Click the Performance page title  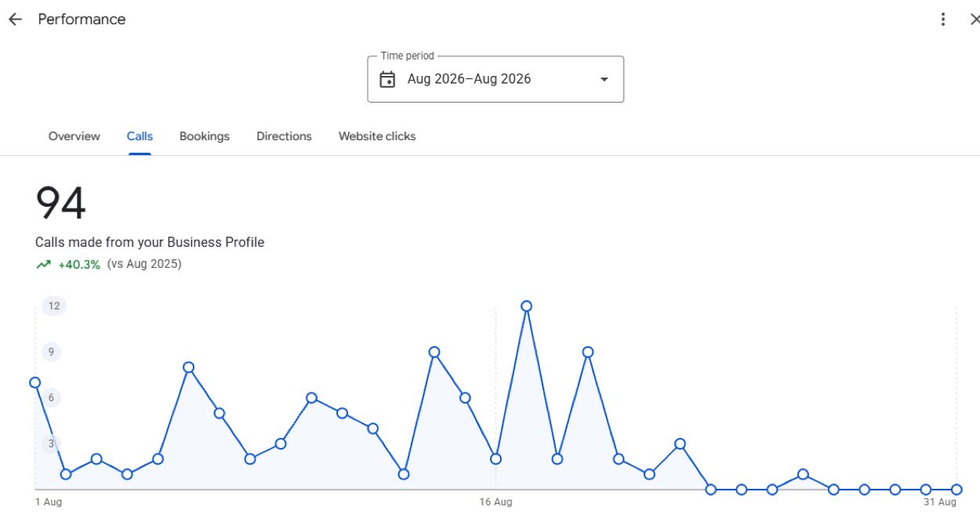tap(82, 20)
